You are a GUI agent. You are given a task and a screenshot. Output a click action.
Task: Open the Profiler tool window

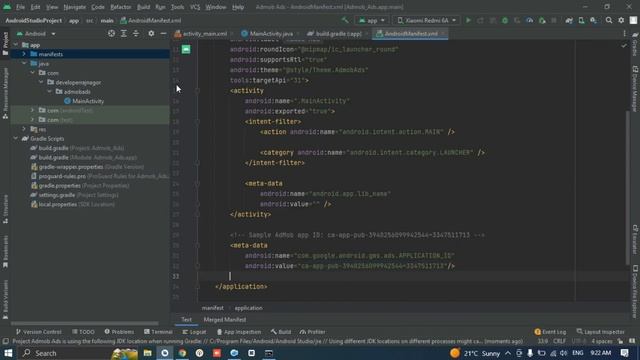[x=312, y=332]
